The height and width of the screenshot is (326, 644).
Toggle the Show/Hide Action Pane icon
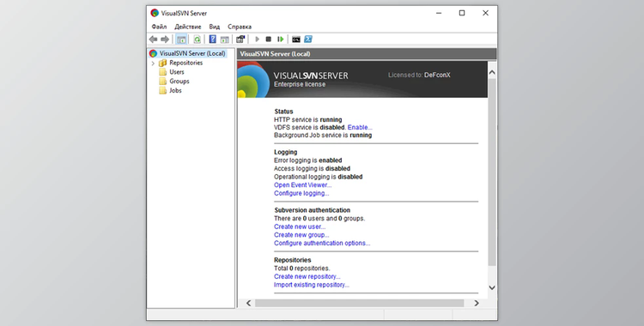225,39
